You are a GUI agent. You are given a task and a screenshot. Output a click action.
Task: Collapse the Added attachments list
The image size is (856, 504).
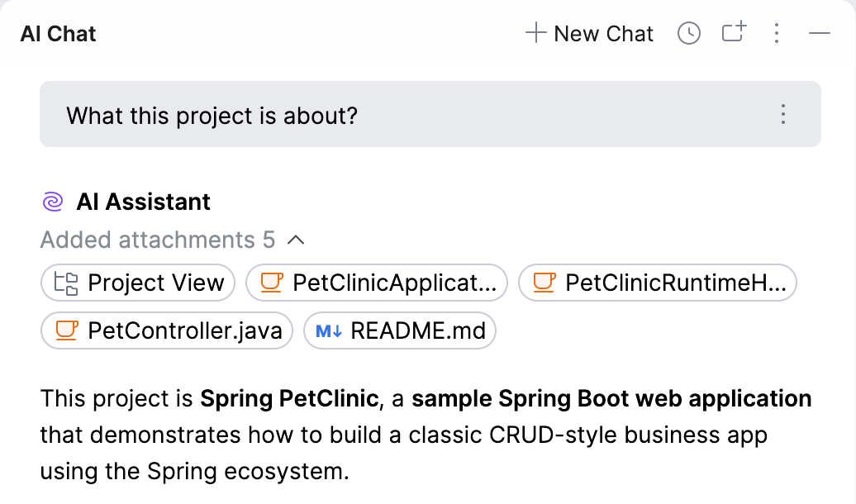coord(296,240)
